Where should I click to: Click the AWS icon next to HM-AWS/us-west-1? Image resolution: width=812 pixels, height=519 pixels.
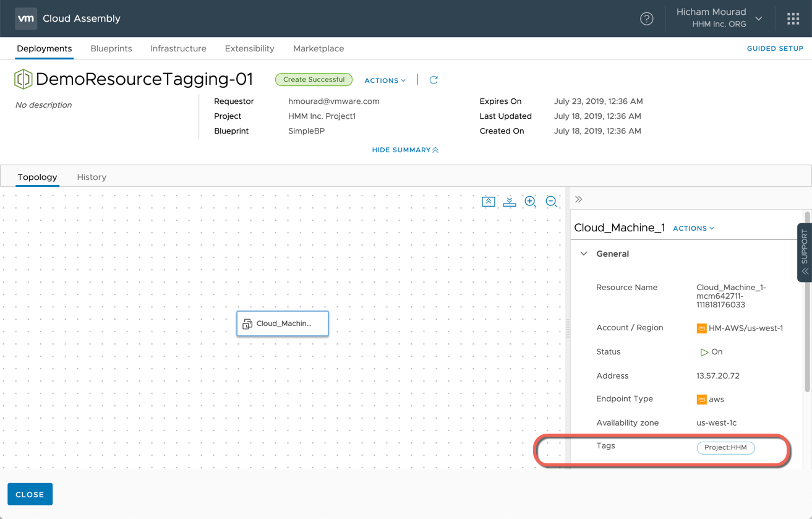(701, 328)
